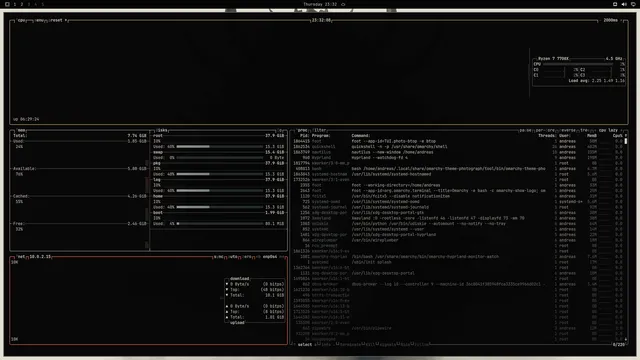Select the dbus-broker process row
Viewport: 640px width, 360px height.
tap(458, 284)
